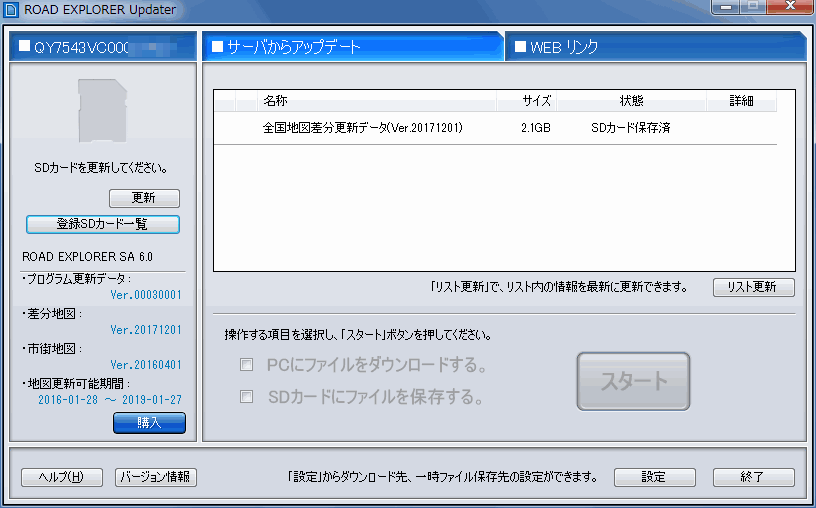Click 市街地図 Ver.20160401 version text

(146, 365)
